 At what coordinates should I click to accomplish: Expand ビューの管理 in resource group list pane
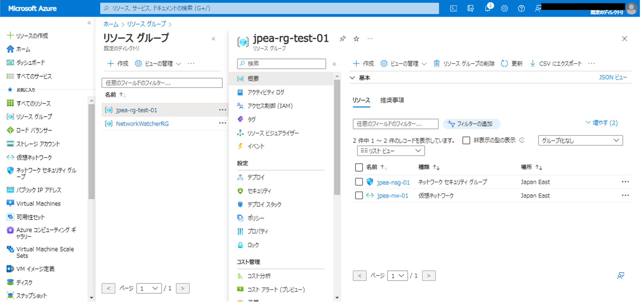coord(158,64)
